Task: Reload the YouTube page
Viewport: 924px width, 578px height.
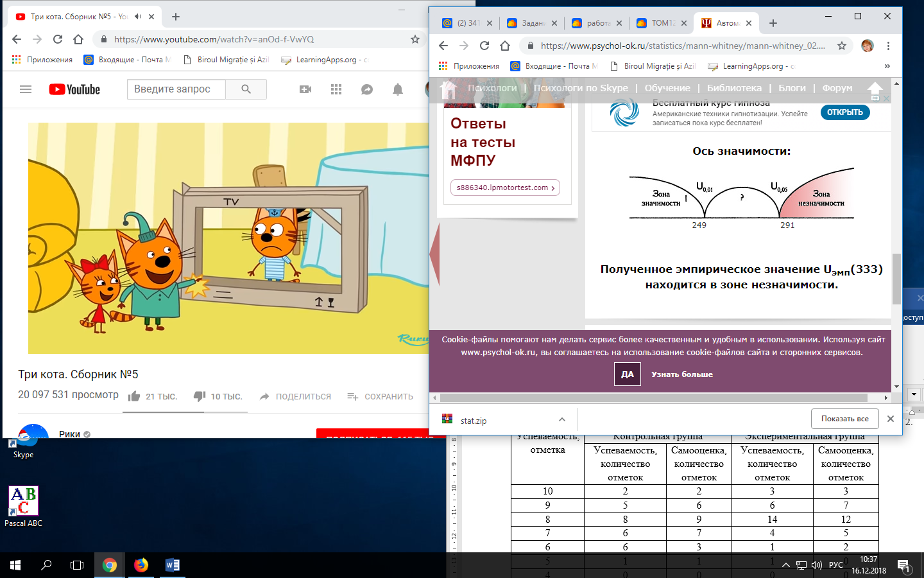Action: (x=58, y=39)
